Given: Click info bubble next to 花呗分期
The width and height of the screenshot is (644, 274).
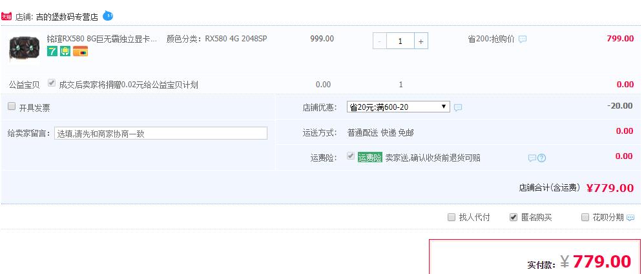Looking at the screenshot, I should [630, 218].
